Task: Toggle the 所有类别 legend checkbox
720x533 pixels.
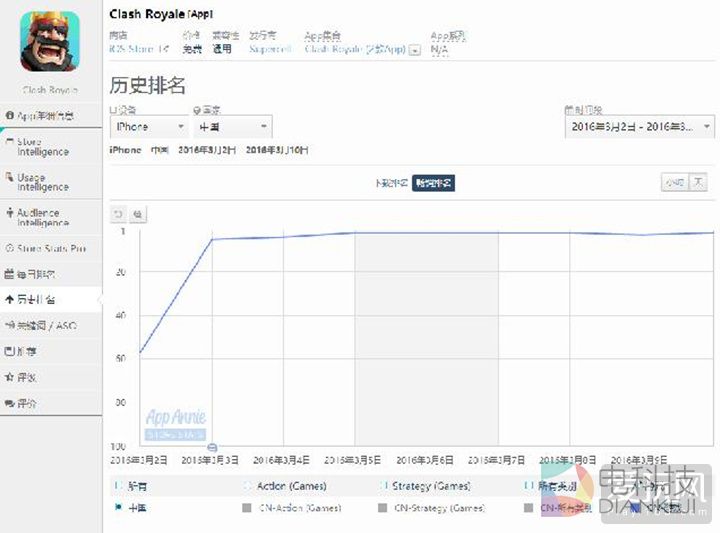Action: click(529, 485)
